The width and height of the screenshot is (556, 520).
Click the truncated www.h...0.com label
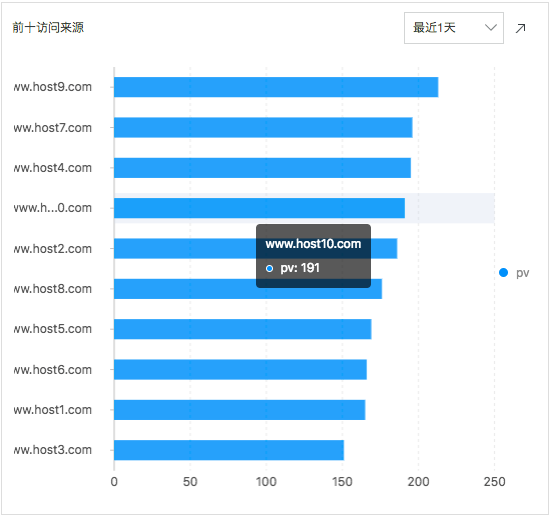click(x=53, y=208)
